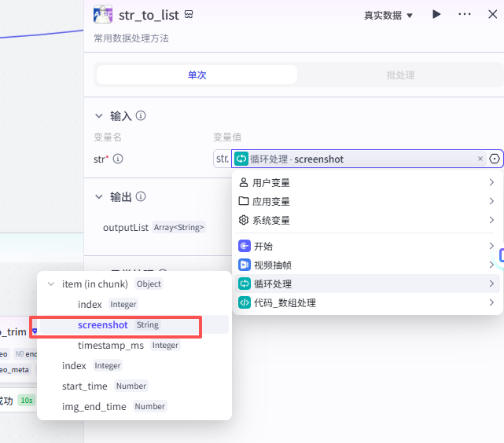
Task: Open the 循环处理 node variables
Action: [x=367, y=284]
